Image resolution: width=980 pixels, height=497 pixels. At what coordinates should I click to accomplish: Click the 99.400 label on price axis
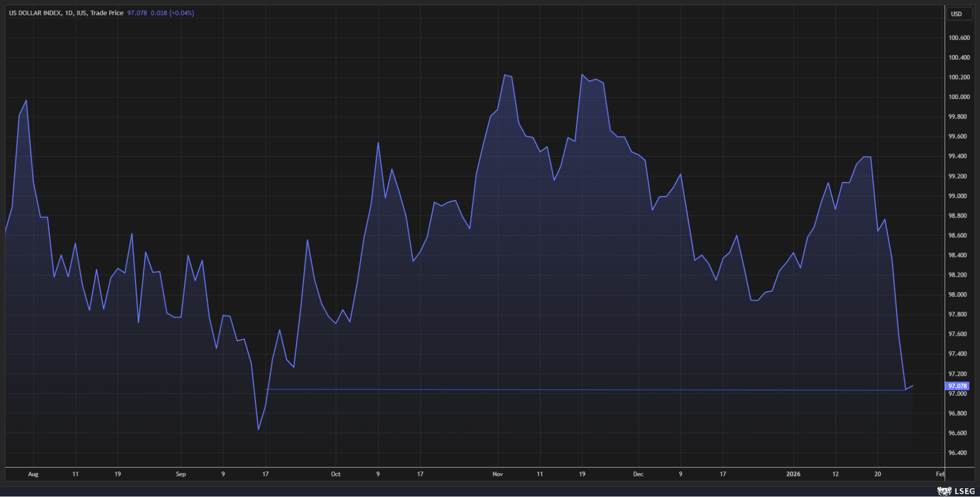(x=957, y=156)
